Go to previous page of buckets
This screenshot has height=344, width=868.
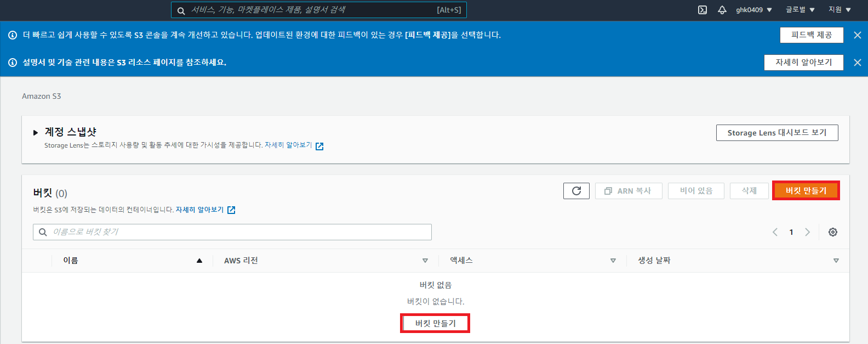775,232
